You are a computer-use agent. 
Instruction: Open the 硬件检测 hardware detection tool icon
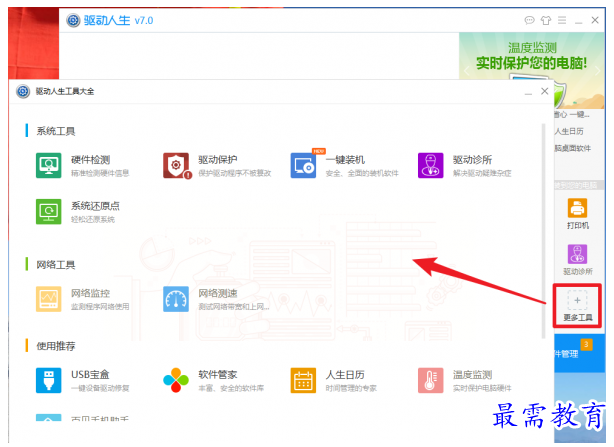coord(49,166)
